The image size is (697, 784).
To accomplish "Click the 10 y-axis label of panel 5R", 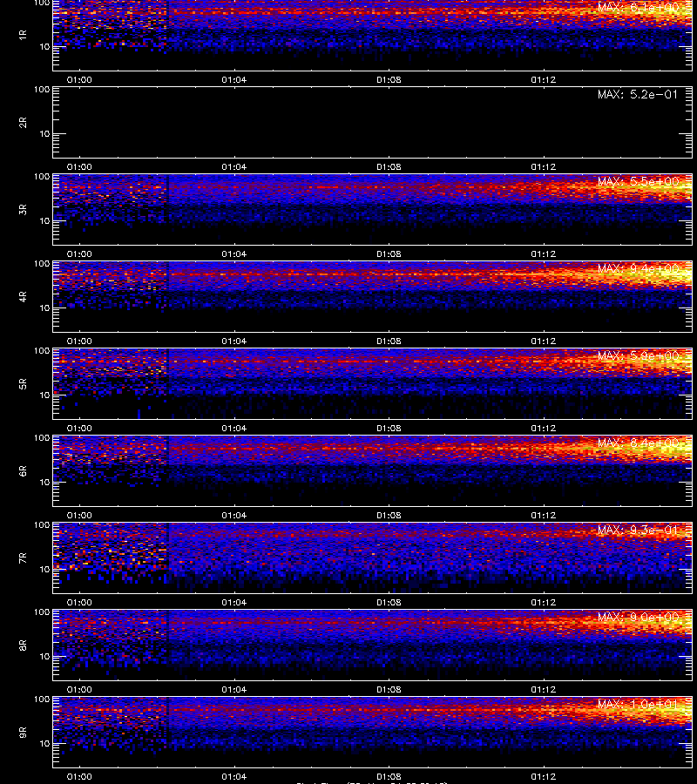I will (44, 395).
